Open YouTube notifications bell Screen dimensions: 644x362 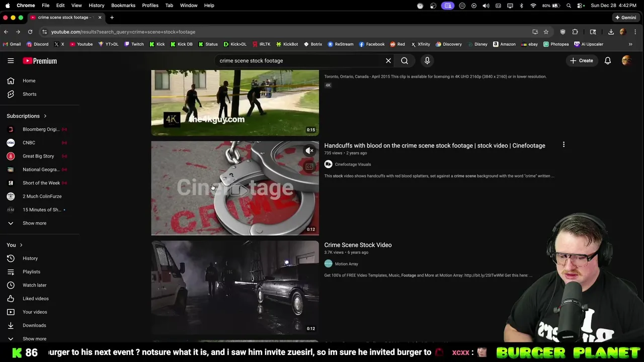[608, 61]
